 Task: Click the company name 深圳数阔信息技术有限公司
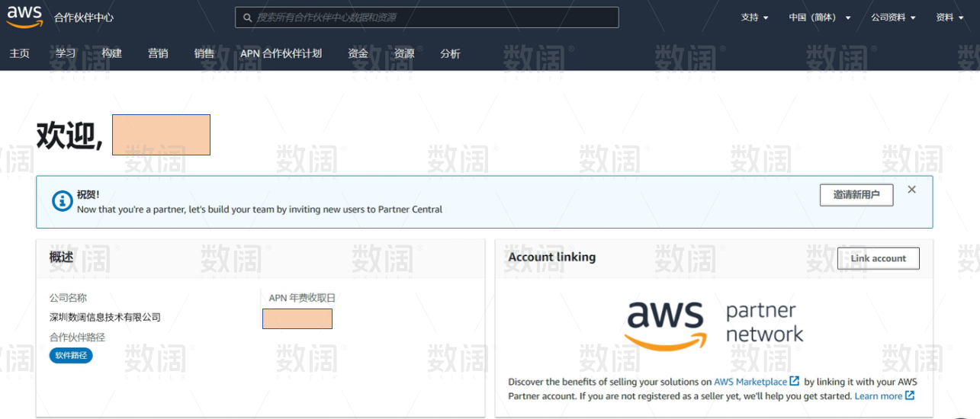tap(105, 317)
